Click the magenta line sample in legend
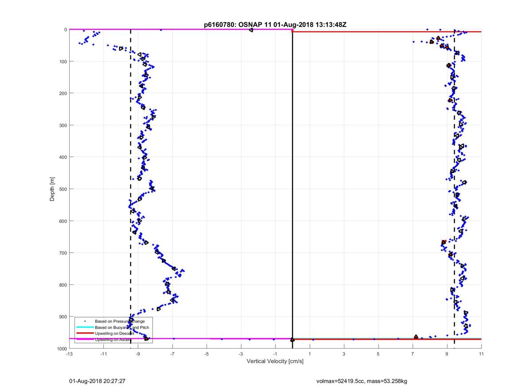The image size is (532, 392). tap(85, 340)
